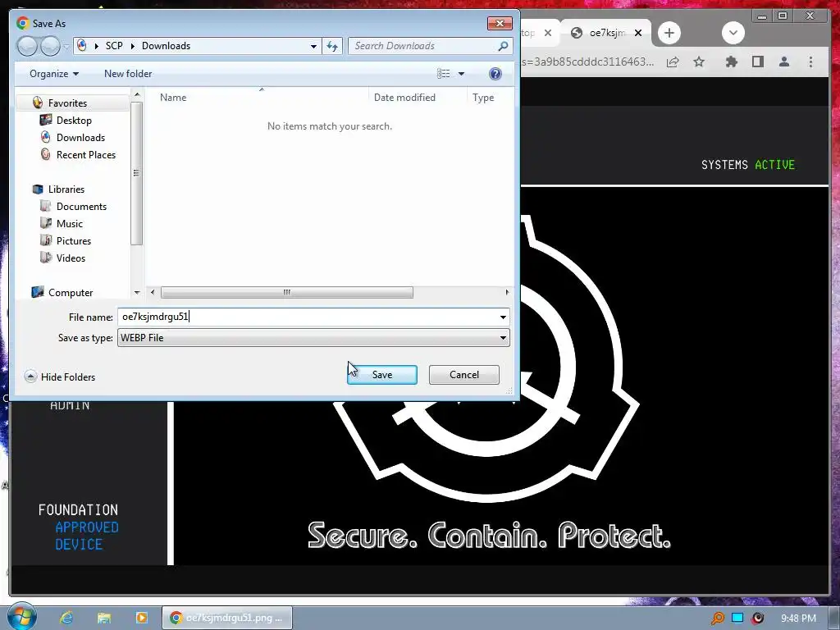Image resolution: width=840 pixels, height=630 pixels.
Task: Toggle Chrome side panel icon
Action: tap(757, 62)
